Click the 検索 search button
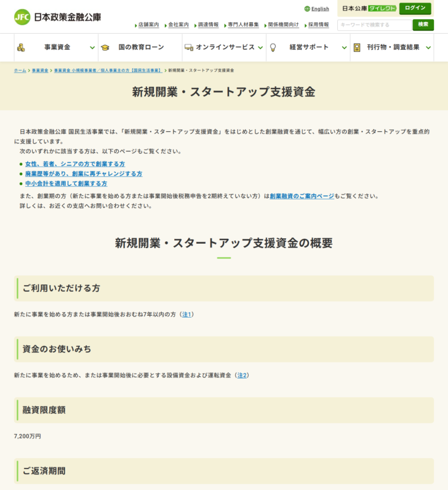Screen dimensions: 448x490 point(423,25)
